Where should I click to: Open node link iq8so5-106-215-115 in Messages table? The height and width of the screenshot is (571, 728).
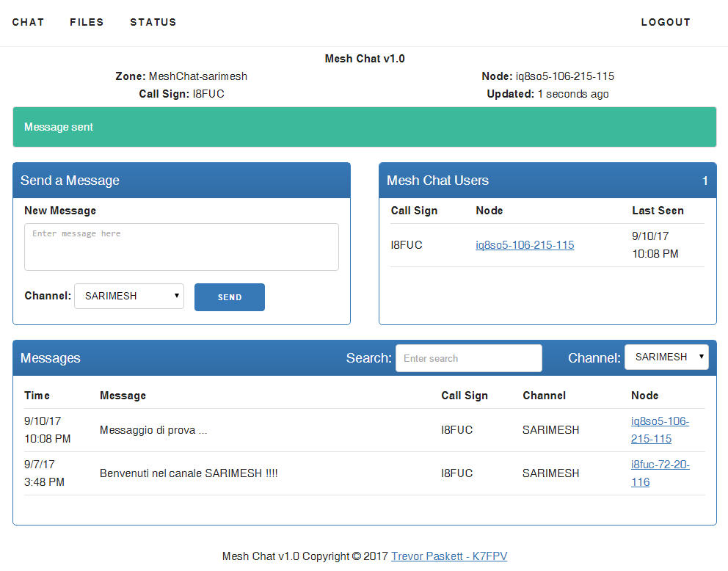click(x=660, y=430)
